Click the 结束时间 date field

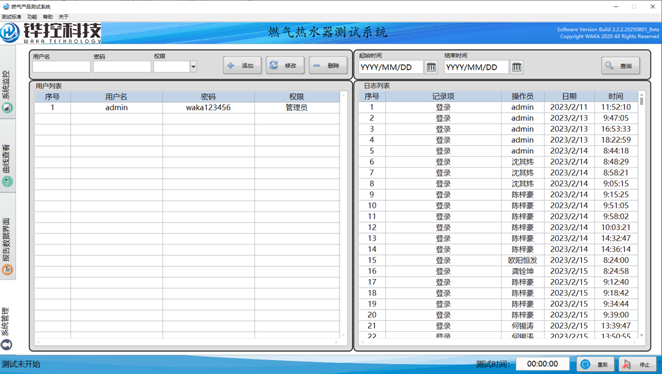coord(476,67)
